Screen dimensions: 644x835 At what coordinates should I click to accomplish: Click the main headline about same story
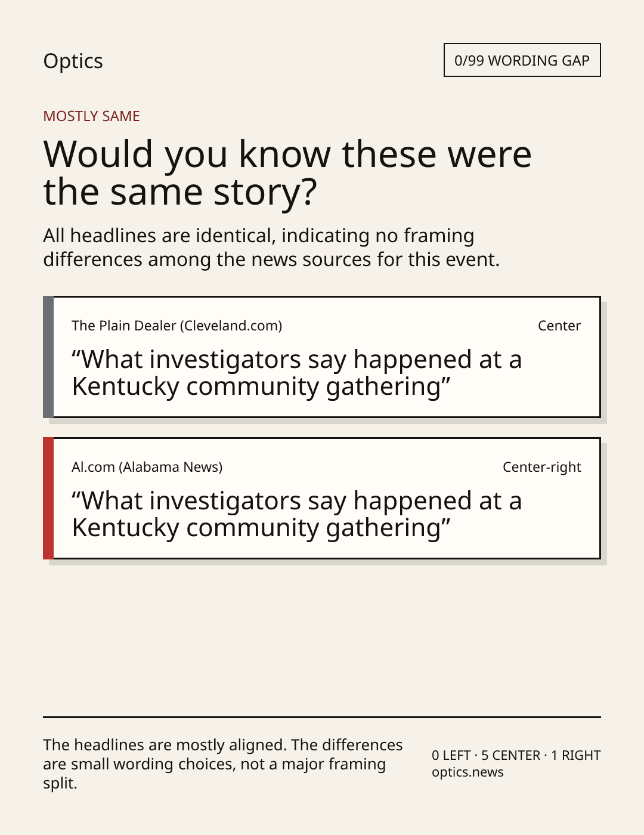287,172
